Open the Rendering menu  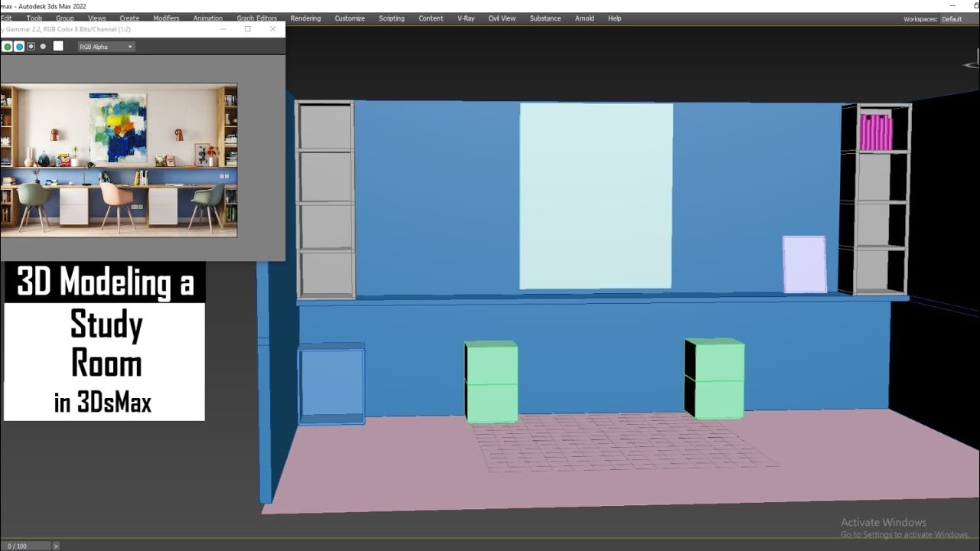305,18
